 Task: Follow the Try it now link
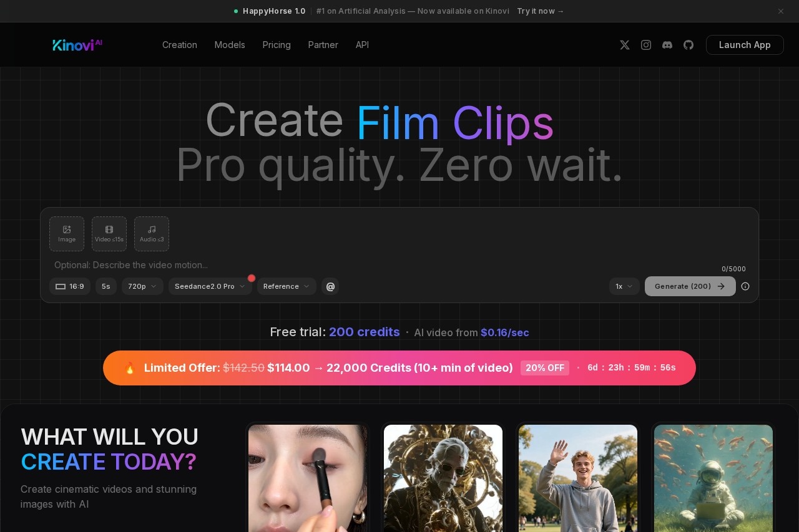point(541,11)
